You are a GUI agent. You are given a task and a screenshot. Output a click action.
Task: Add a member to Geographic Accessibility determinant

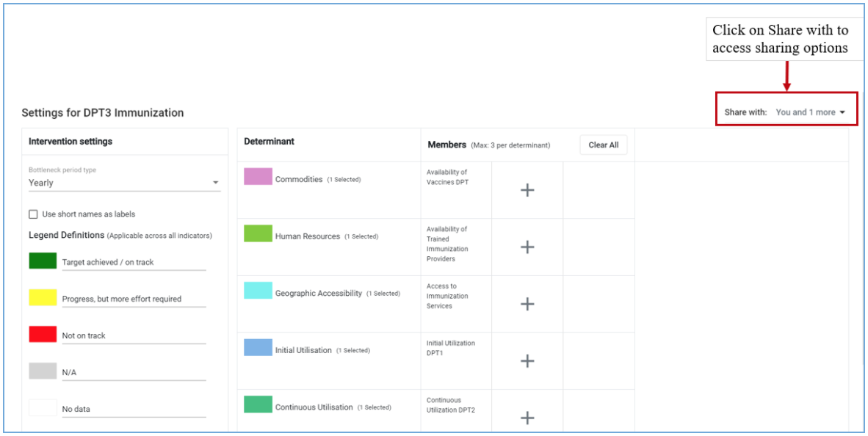527,304
